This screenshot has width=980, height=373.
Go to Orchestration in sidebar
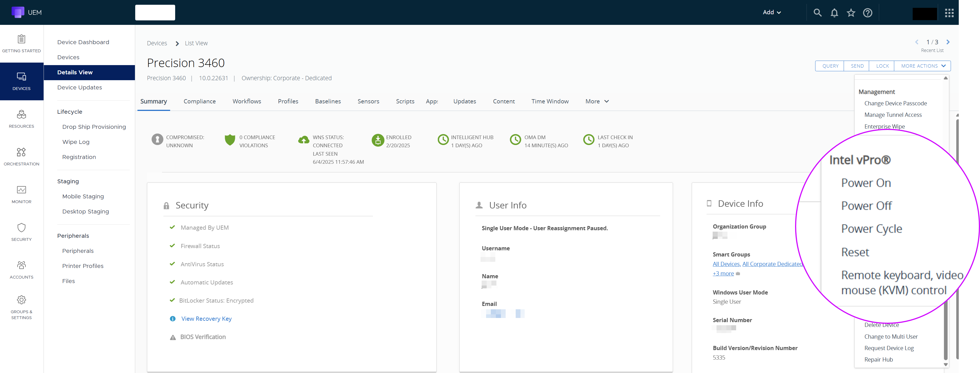(x=21, y=153)
